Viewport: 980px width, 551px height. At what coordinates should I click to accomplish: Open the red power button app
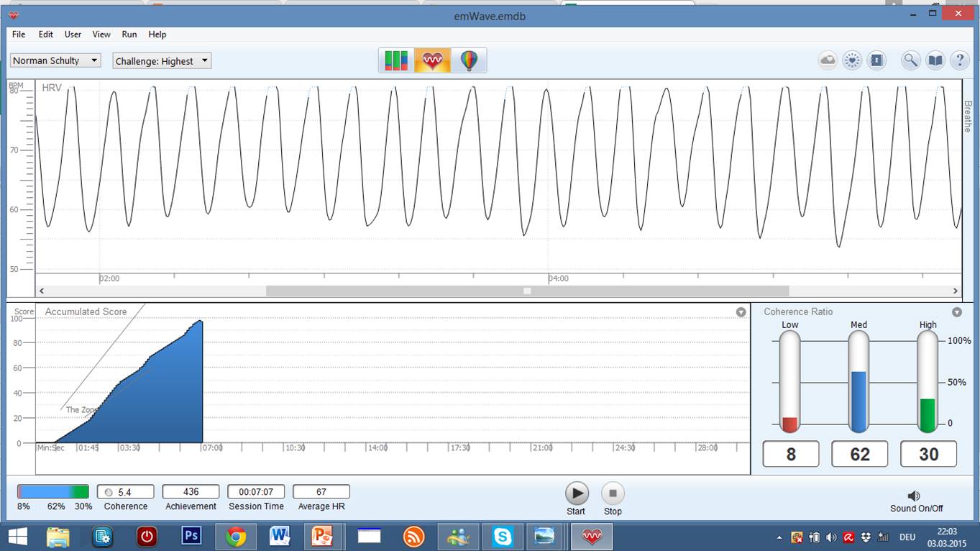147,537
